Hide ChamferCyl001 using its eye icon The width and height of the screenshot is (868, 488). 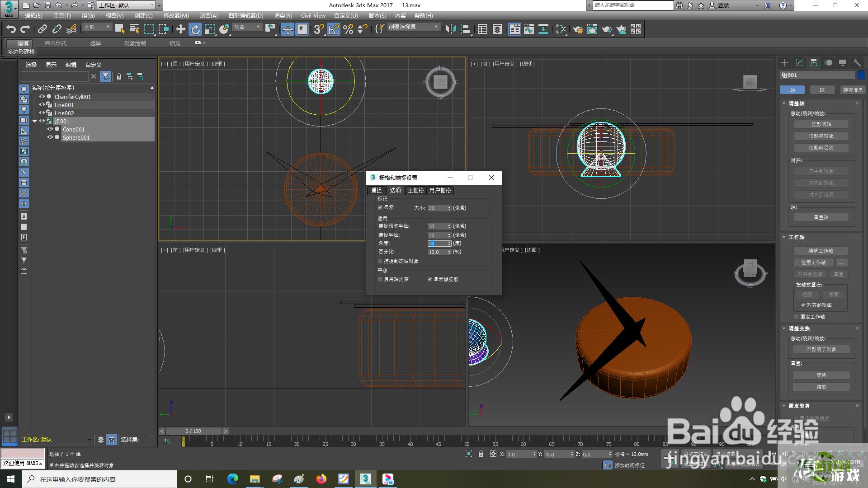(x=42, y=97)
